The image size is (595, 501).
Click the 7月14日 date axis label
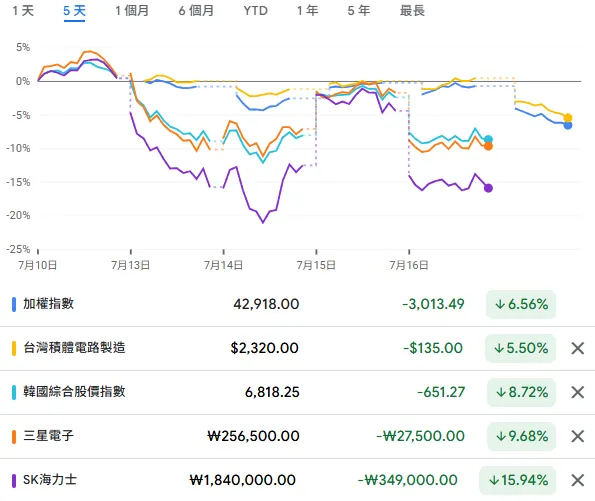coord(224,265)
